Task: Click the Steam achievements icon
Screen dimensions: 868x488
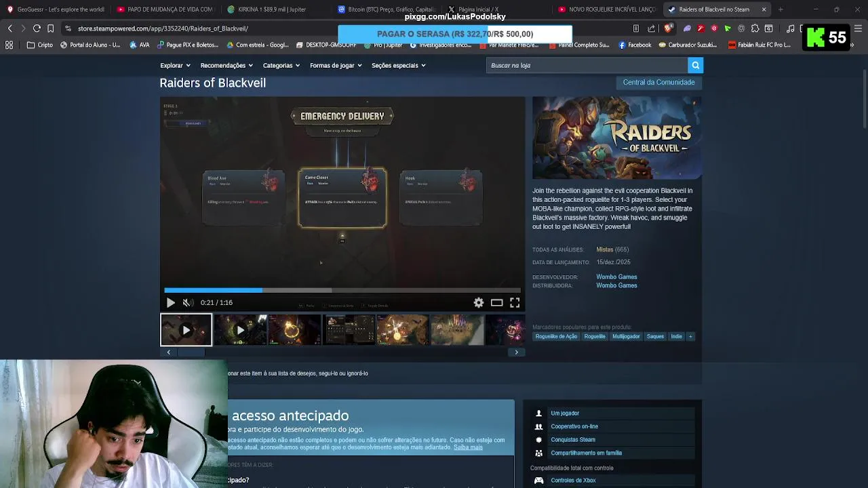Action: 538,439
